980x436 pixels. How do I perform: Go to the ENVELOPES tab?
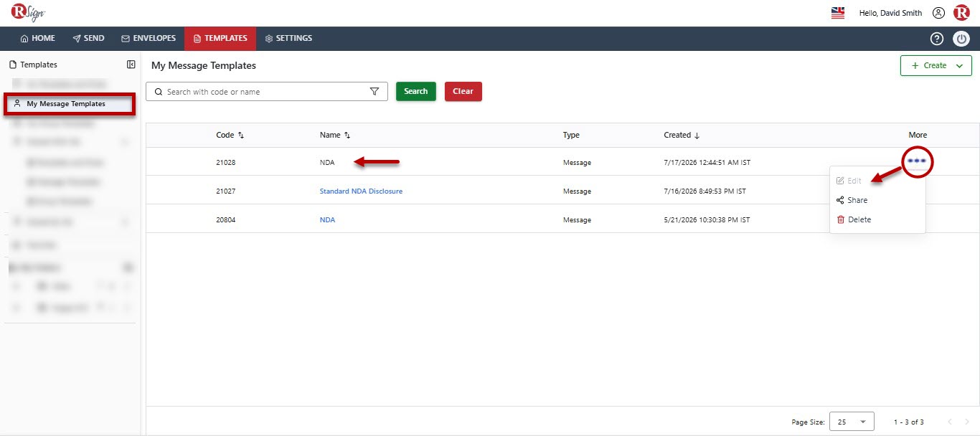(x=149, y=39)
